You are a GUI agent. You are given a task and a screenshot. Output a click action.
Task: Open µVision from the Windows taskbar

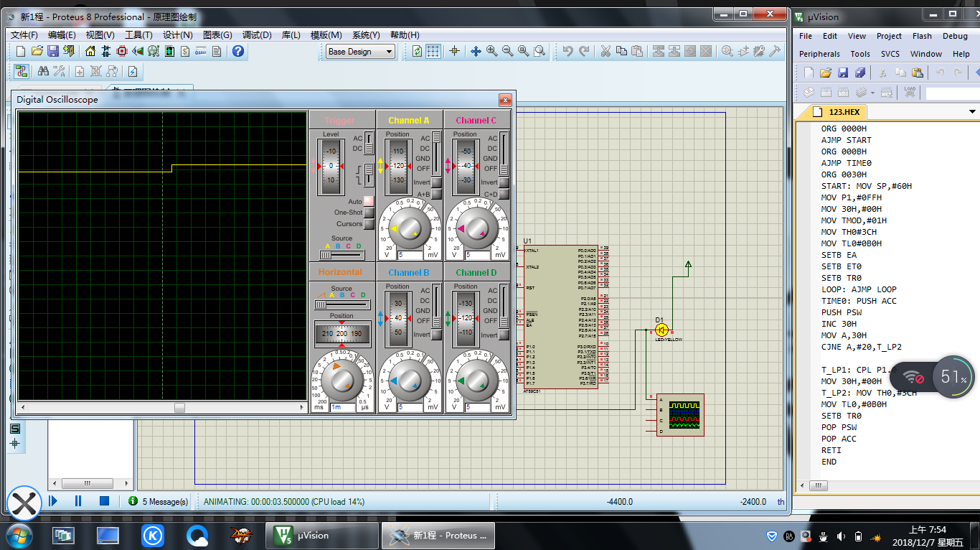click(321, 536)
